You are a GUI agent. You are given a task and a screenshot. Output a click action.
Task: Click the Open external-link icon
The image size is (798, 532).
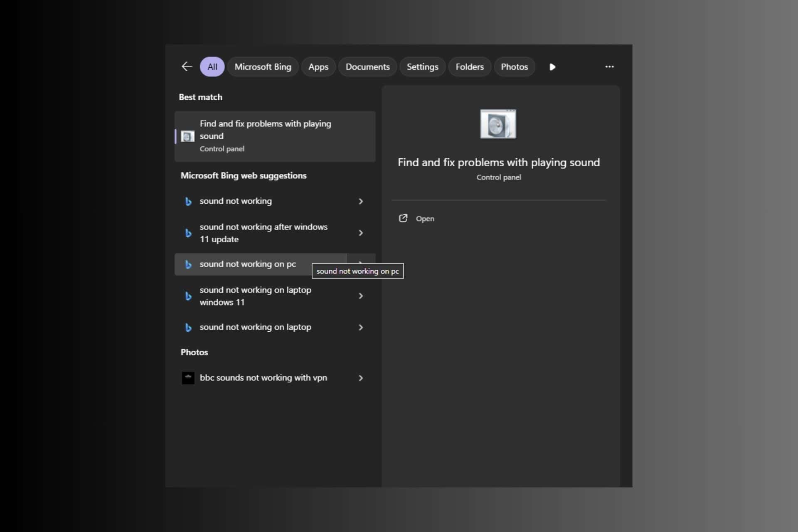coord(403,218)
